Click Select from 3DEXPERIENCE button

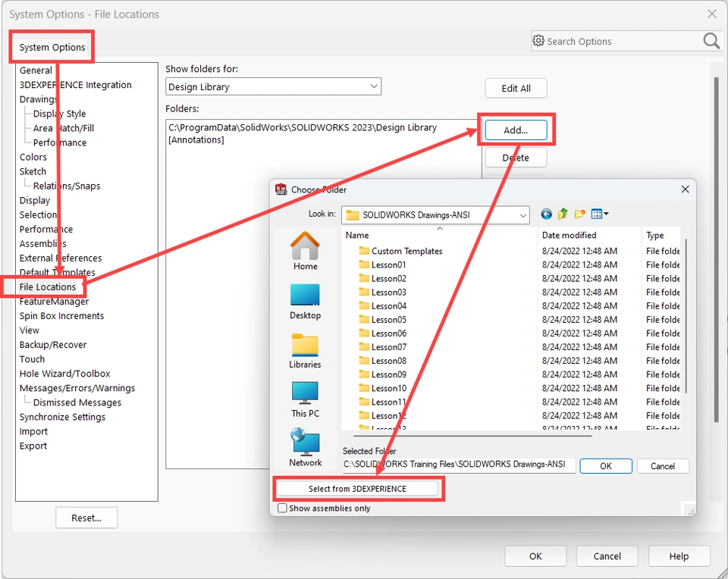click(x=357, y=489)
